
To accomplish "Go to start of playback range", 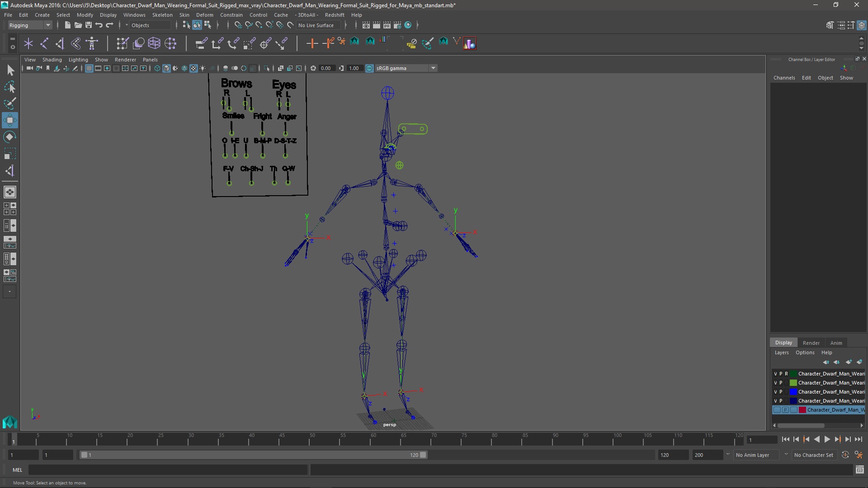I will pyautogui.click(x=785, y=439).
